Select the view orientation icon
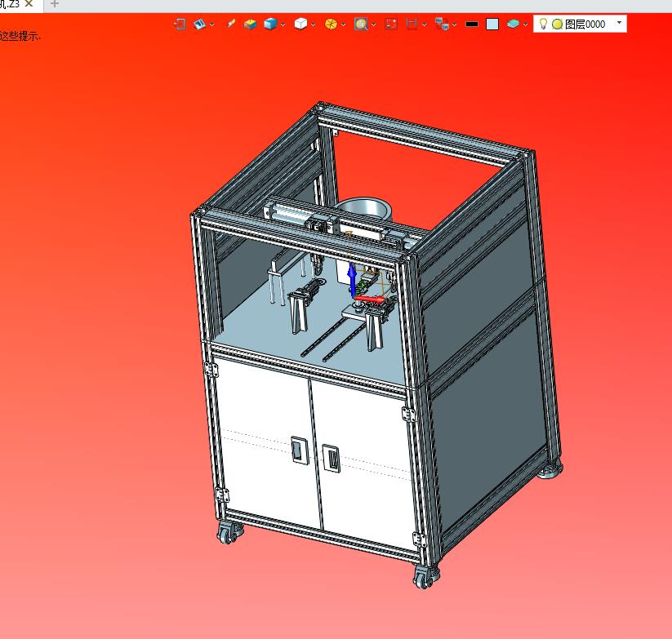672x639 pixels. (199, 24)
